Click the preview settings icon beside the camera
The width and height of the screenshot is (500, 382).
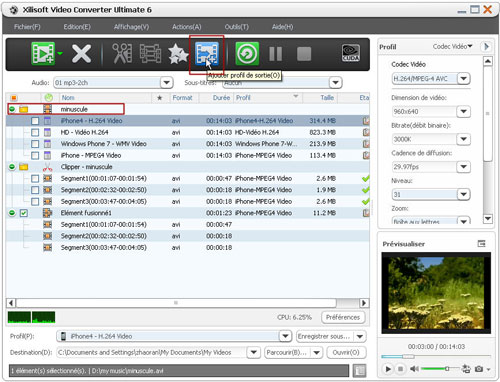point(466,369)
